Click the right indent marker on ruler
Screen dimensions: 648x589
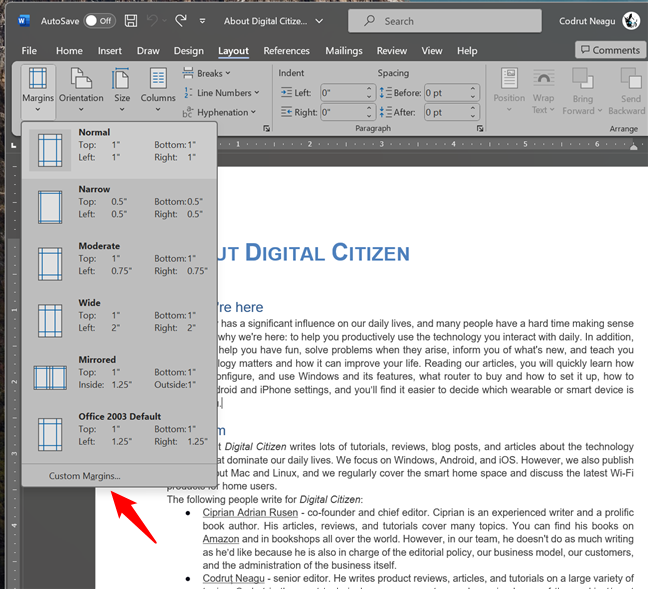point(633,146)
